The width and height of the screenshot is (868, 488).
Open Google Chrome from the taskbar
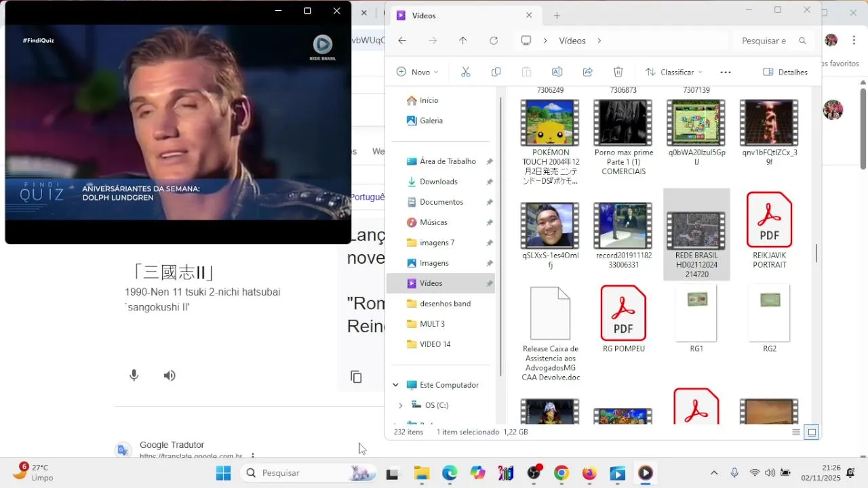(x=561, y=473)
